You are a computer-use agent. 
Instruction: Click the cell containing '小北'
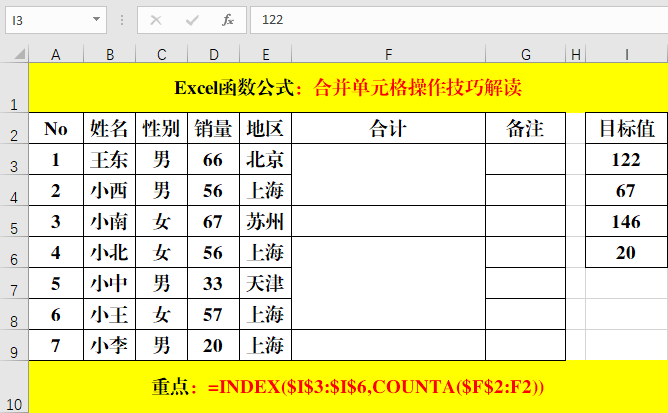[109, 252]
